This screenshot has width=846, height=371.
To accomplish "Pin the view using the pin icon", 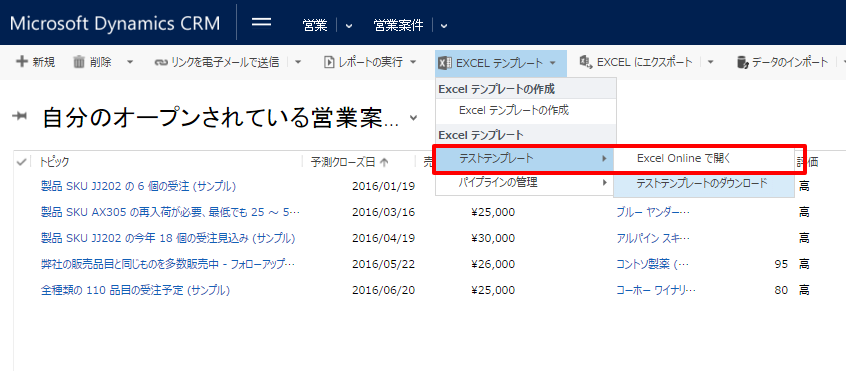I will [x=19, y=116].
